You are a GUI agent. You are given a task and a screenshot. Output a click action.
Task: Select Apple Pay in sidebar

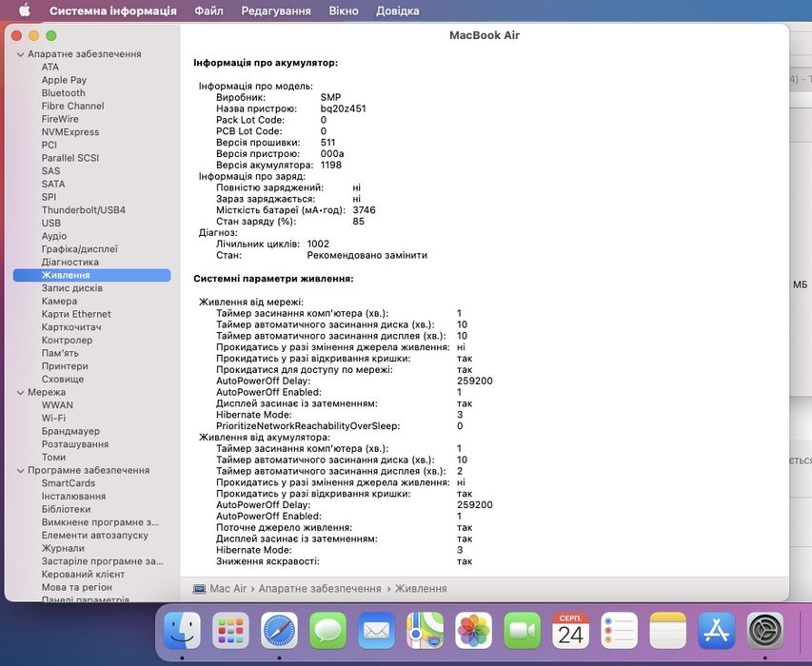click(64, 80)
